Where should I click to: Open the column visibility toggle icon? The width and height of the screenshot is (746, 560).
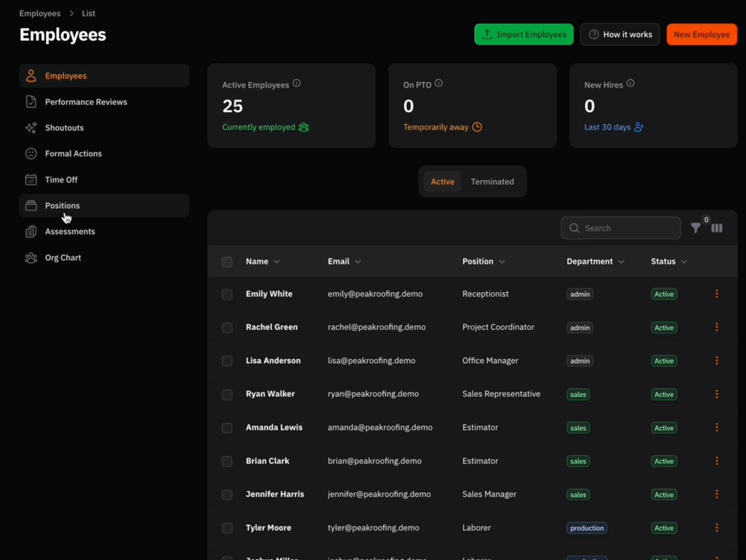[x=716, y=228]
